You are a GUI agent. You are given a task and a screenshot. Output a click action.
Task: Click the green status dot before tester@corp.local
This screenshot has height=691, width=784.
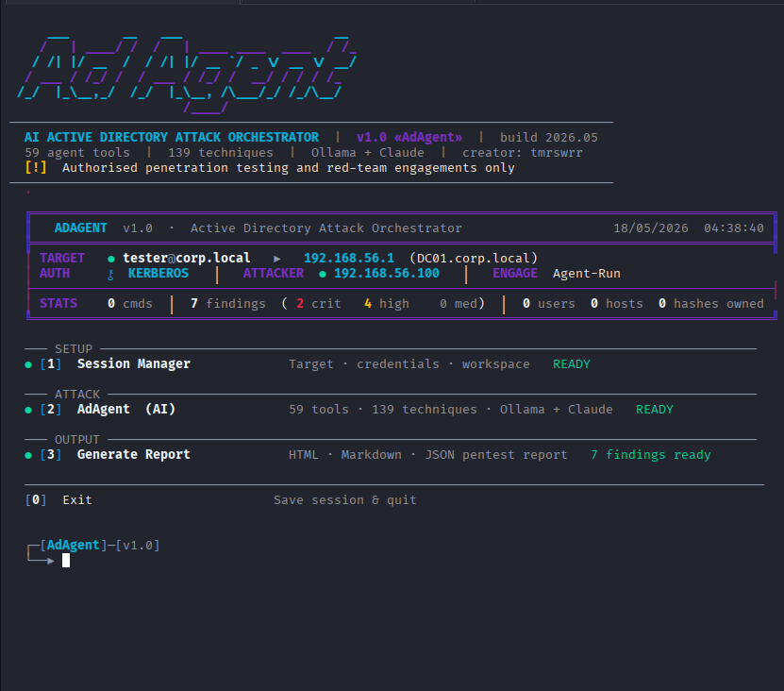(x=111, y=259)
